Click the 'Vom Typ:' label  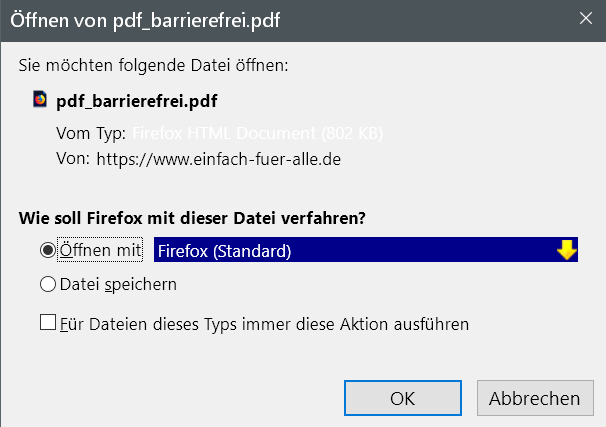tap(91, 133)
